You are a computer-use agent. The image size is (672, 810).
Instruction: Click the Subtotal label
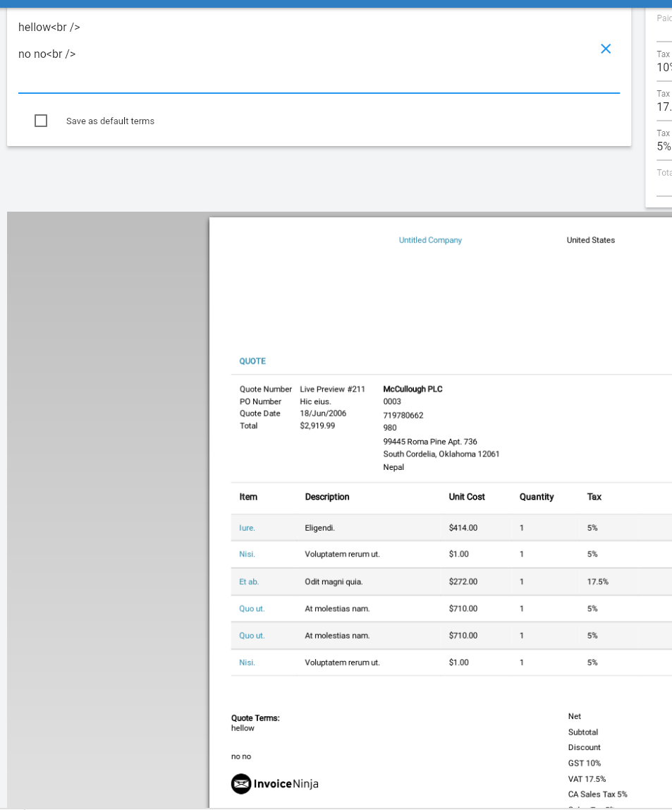(583, 732)
